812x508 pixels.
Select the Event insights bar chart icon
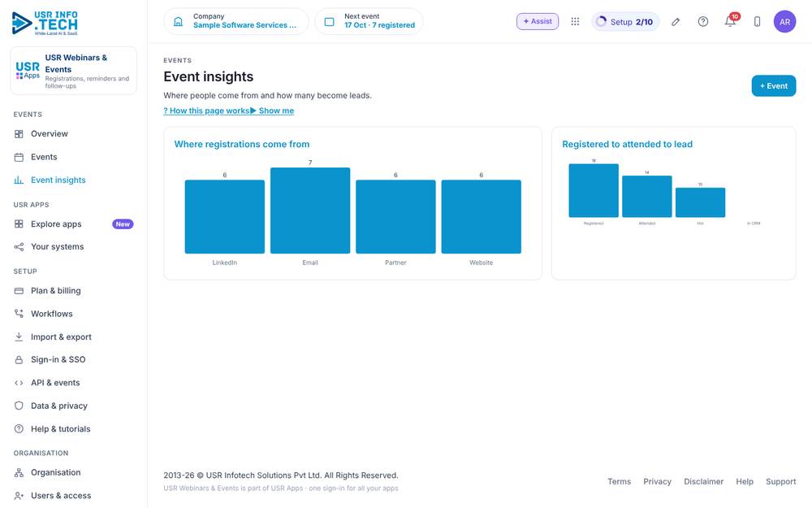[19, 180]
